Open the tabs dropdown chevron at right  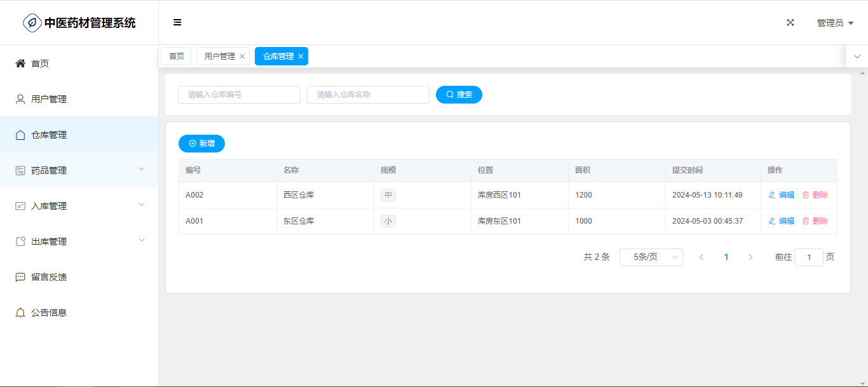pyautogui.click(x=857, y=57)
